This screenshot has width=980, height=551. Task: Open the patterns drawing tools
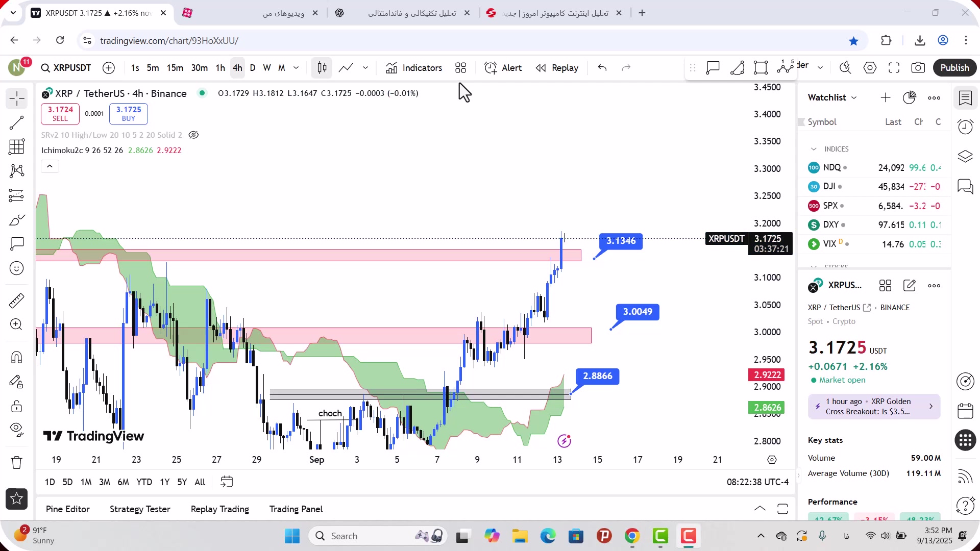point(17,171)
